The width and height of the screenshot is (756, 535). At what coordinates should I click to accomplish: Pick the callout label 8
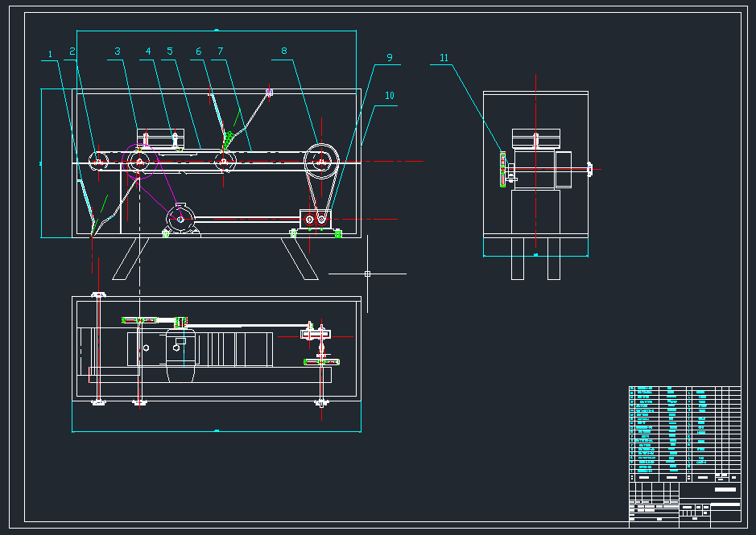284,51
